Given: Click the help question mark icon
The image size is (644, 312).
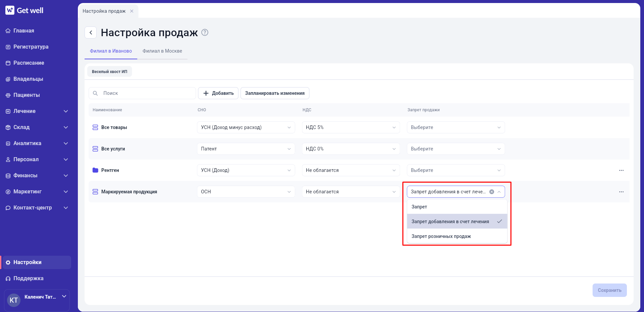Looking at the screenshot, I should 205,33.
